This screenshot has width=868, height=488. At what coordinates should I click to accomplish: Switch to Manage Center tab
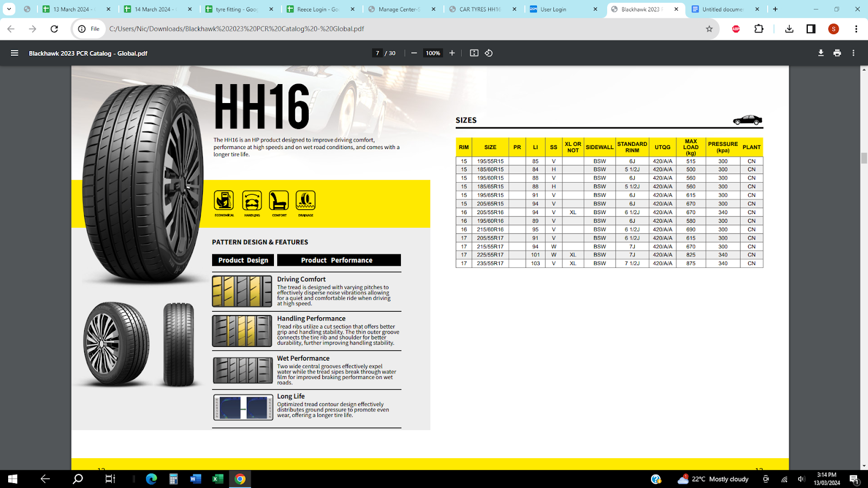(402, 9)
